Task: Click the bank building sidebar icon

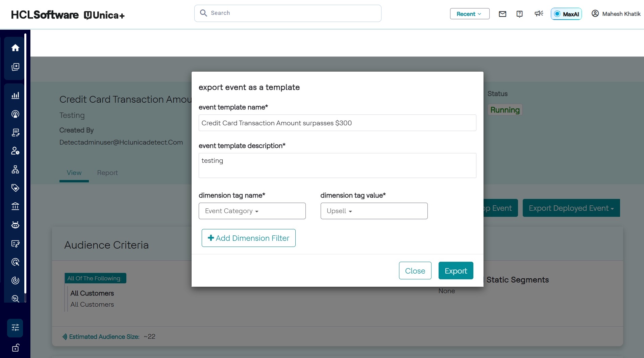Action: click(x=15, y=206)
